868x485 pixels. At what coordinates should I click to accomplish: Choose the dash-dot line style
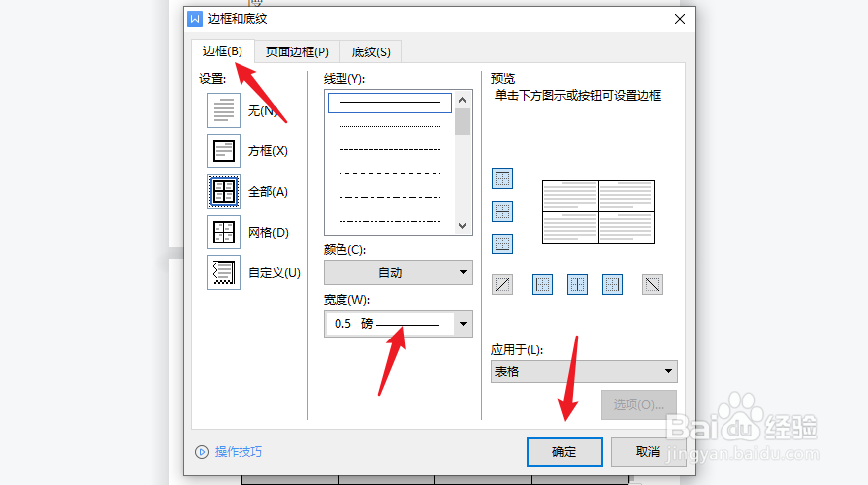[390, 197]
